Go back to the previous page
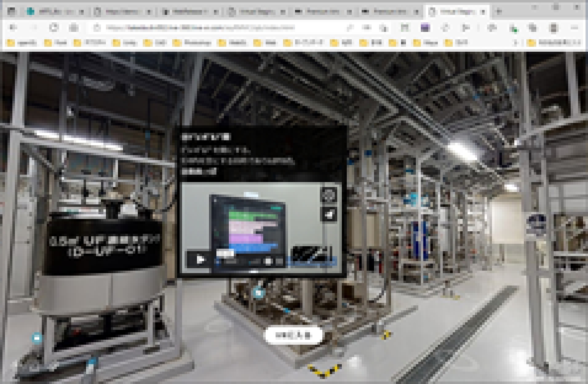The image size is (588, 384). [13, 28]
